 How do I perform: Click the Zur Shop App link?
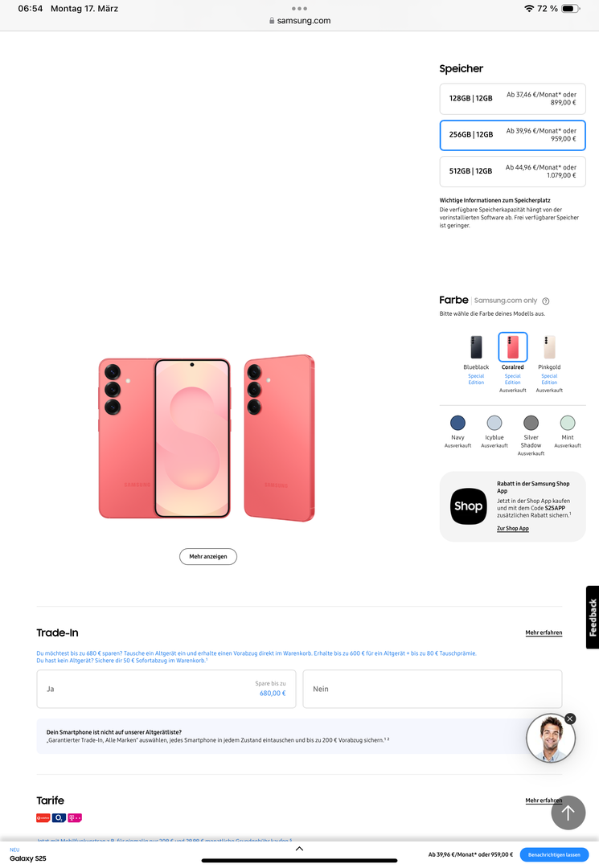coord(513,528)
